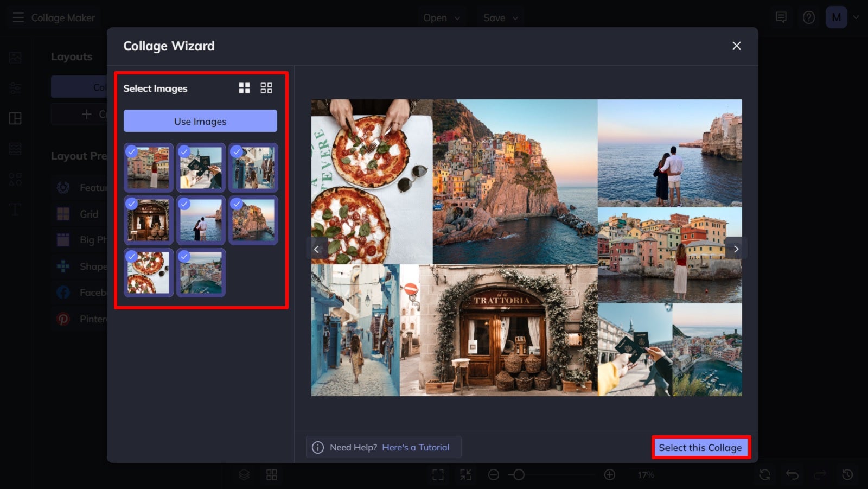Open the feedback icon in the top bar

click(x=781, y=17)
